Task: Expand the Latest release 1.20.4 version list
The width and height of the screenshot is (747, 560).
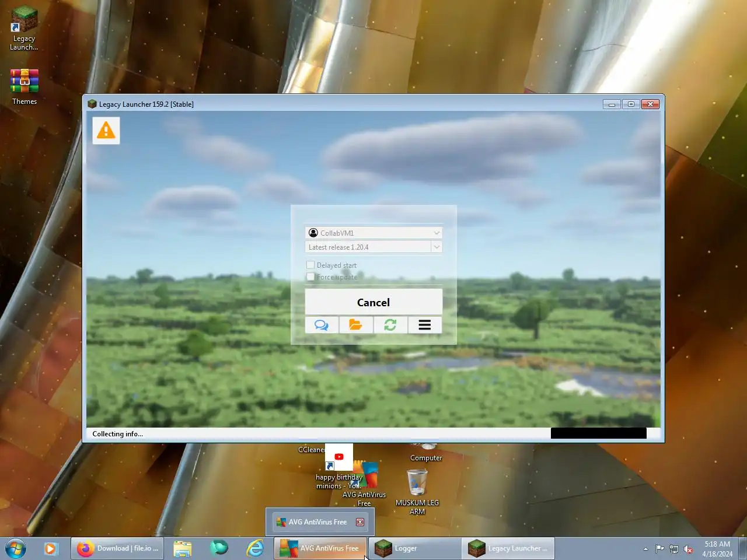Action: (437, 247)
